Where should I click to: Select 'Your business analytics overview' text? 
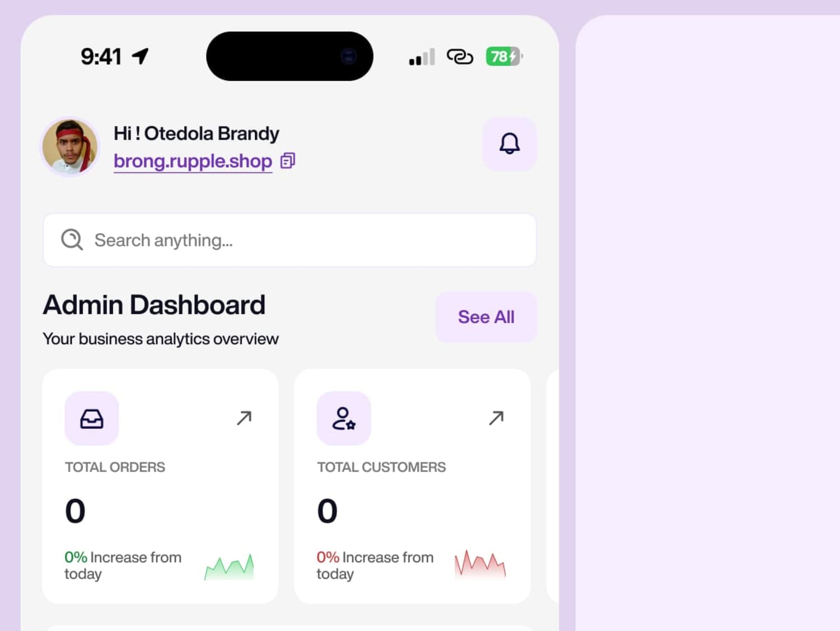(161, 339)
